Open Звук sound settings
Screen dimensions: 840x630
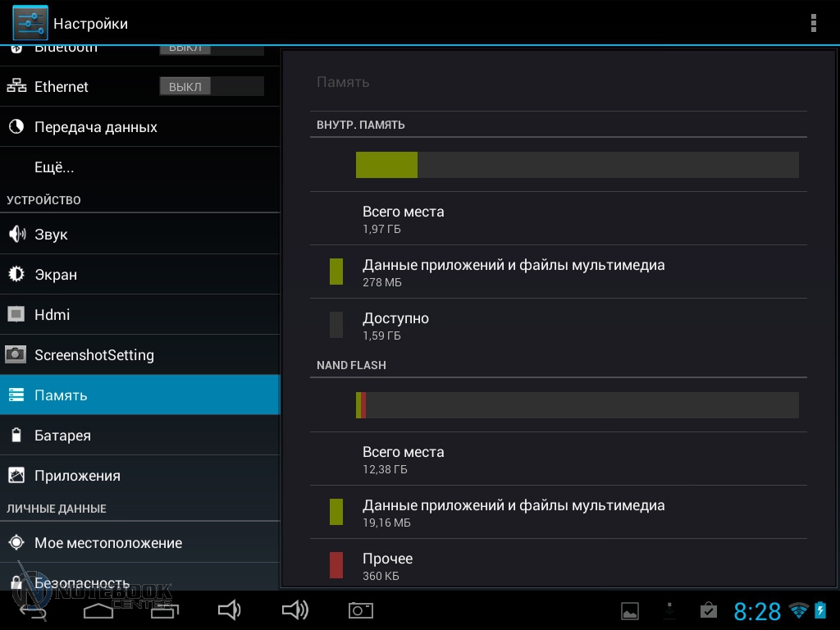(51, 235)
